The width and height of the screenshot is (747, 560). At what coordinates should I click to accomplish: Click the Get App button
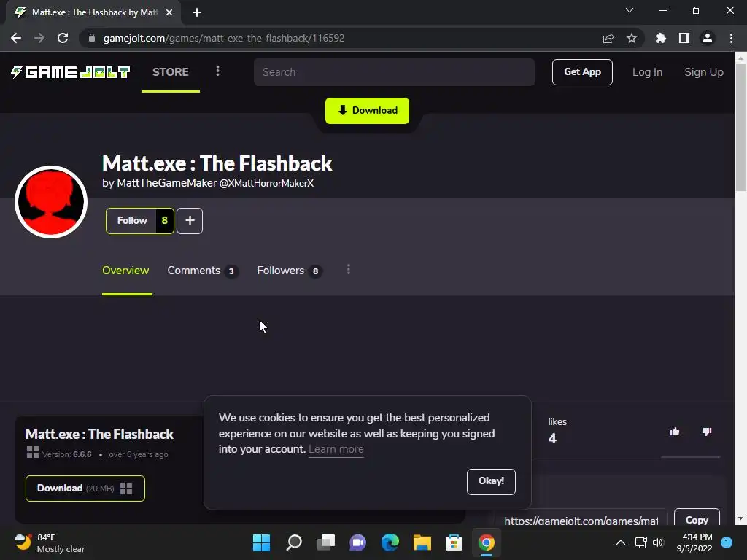click(582, 72)
